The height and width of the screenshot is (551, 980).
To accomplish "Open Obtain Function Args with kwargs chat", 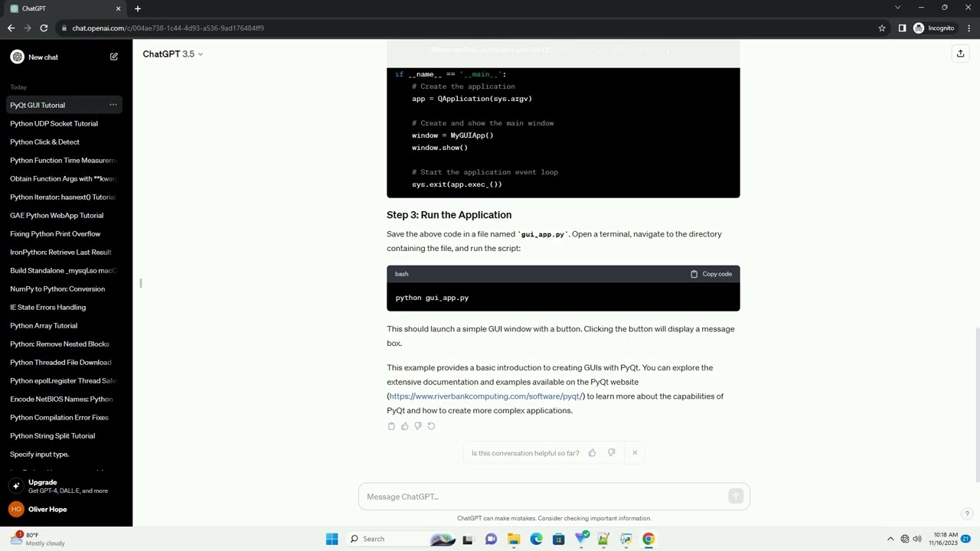I will pyautogui.click(x=66, y=178).
